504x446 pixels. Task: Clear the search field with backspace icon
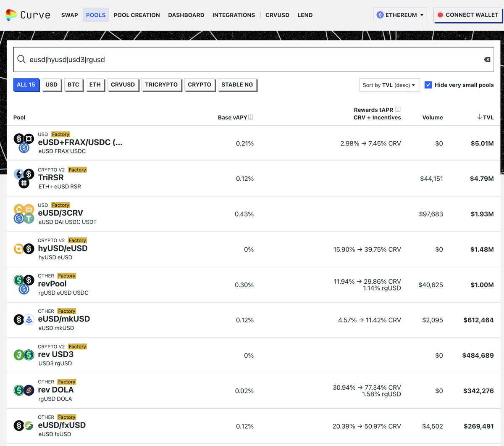coord(487,59)
